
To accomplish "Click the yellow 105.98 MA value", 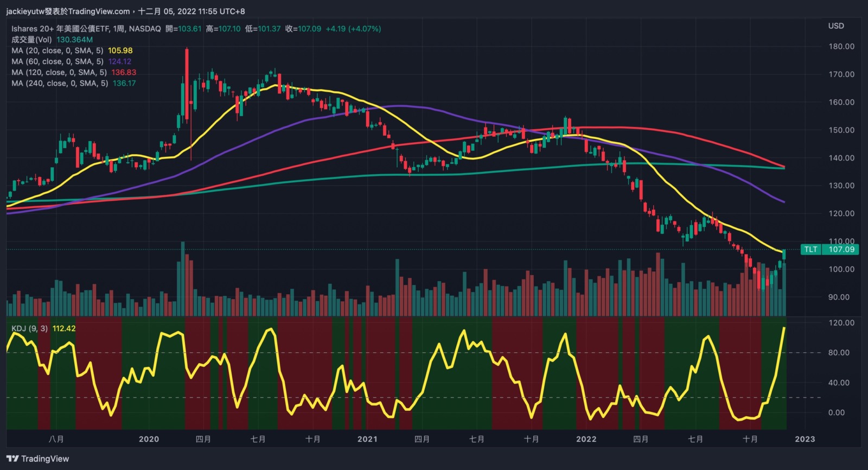I will pos(120,50).
